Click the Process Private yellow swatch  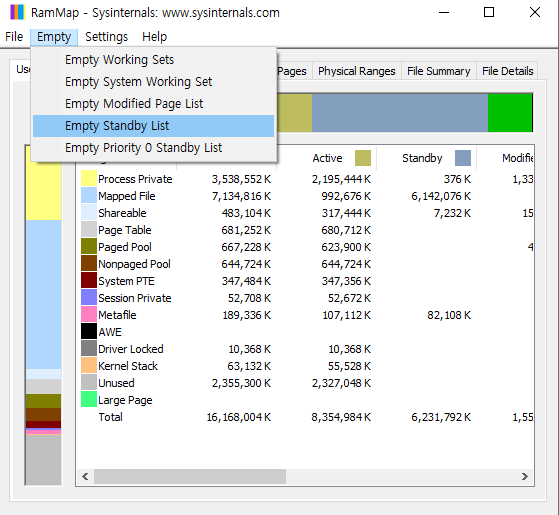click(89, 178)
